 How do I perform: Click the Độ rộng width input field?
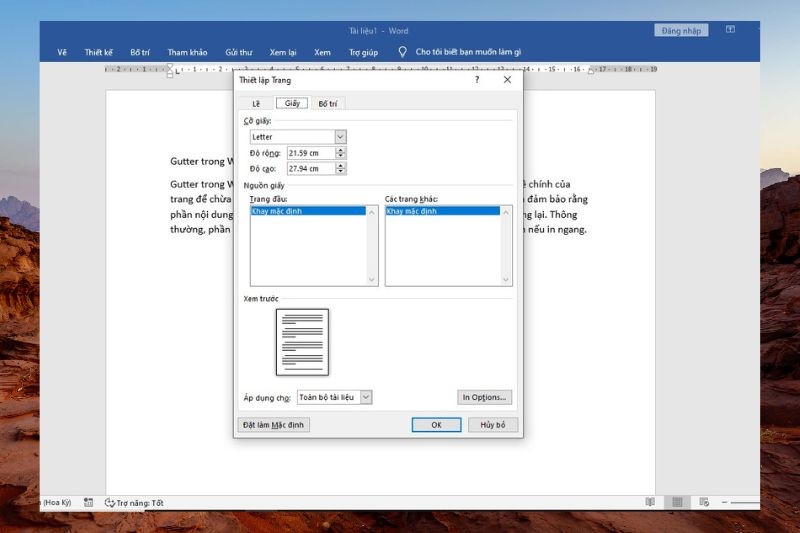tap(310, 153)
